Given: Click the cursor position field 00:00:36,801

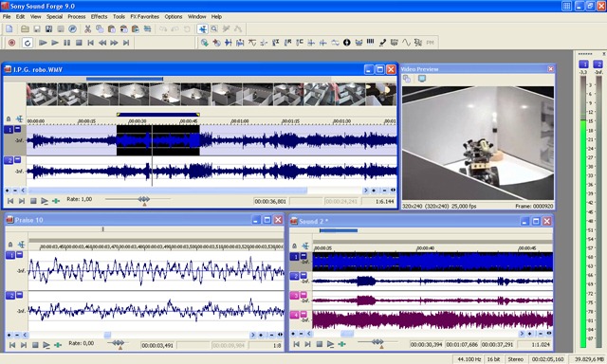Looking at the screenshot, I should (x=270, y=201).
